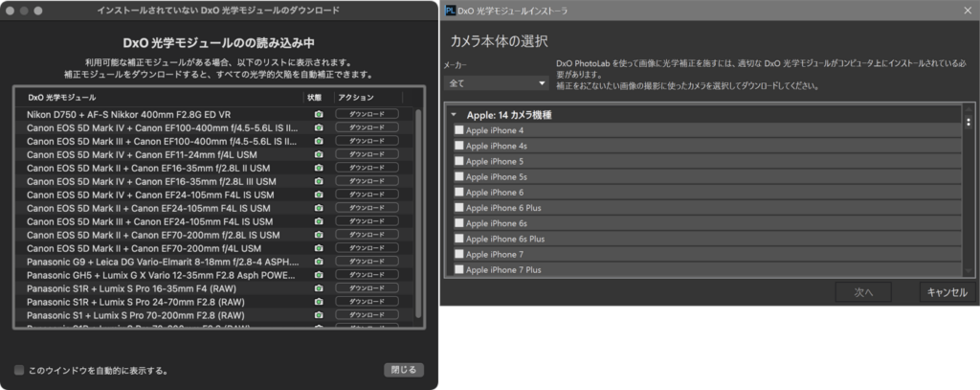Click status icon for S1R Lumix S Pro 16-35mm
This screenshot has height=390, width=980.
[x=319, y=288]
